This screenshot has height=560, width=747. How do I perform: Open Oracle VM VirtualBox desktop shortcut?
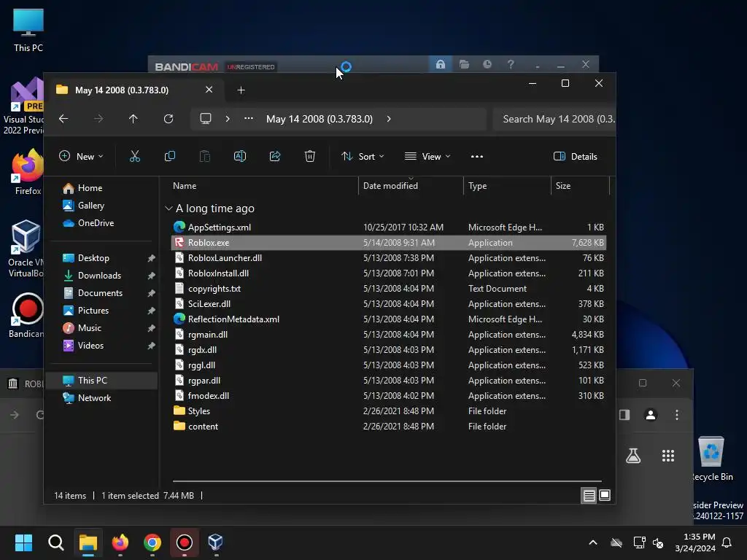[26, 249]
